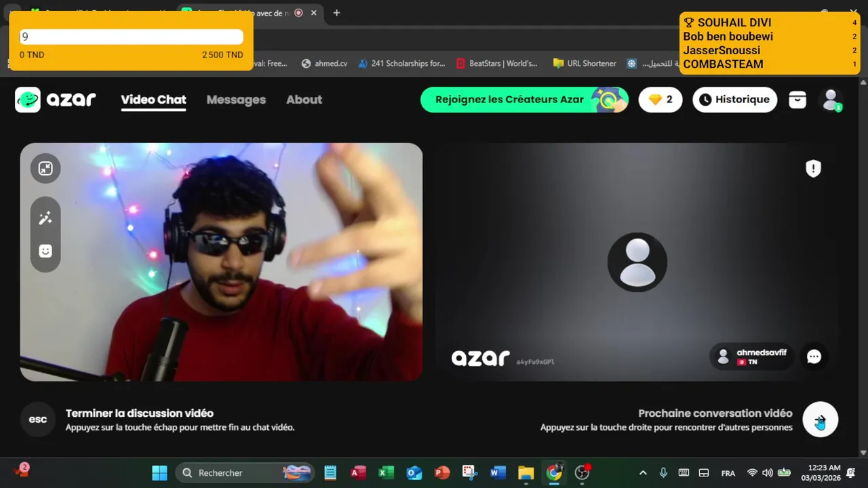
Task: Open the URL Shortener bookmark
Action: coord(585,63)
